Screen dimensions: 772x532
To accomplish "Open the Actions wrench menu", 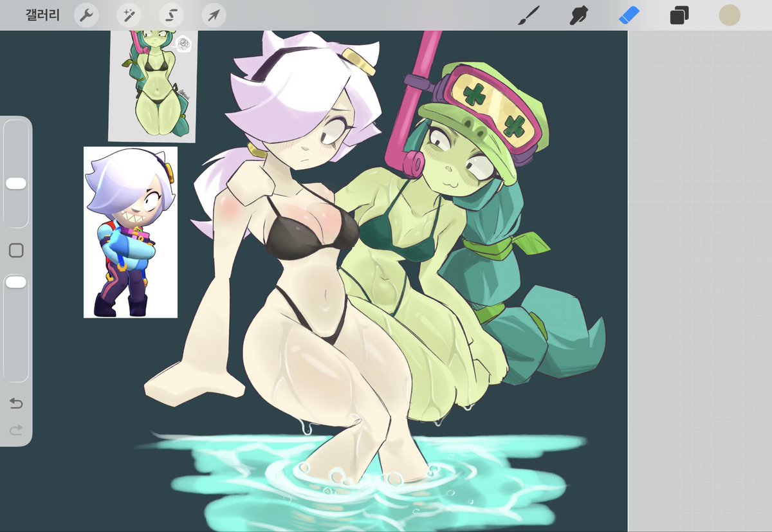I will pos(86,15).
